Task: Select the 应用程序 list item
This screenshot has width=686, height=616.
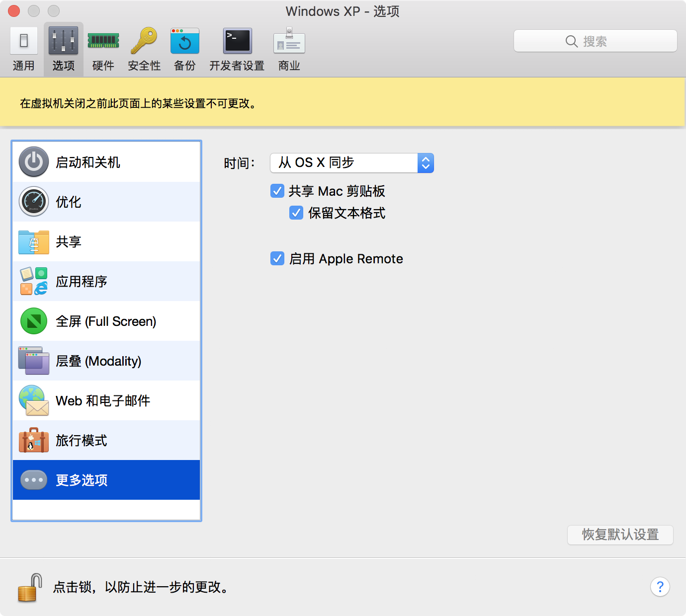Action: click(x=106, y=281)
